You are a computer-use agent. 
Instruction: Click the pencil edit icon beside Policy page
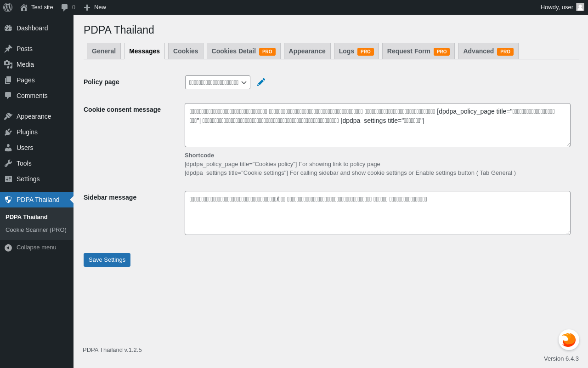tap(261, 82)
